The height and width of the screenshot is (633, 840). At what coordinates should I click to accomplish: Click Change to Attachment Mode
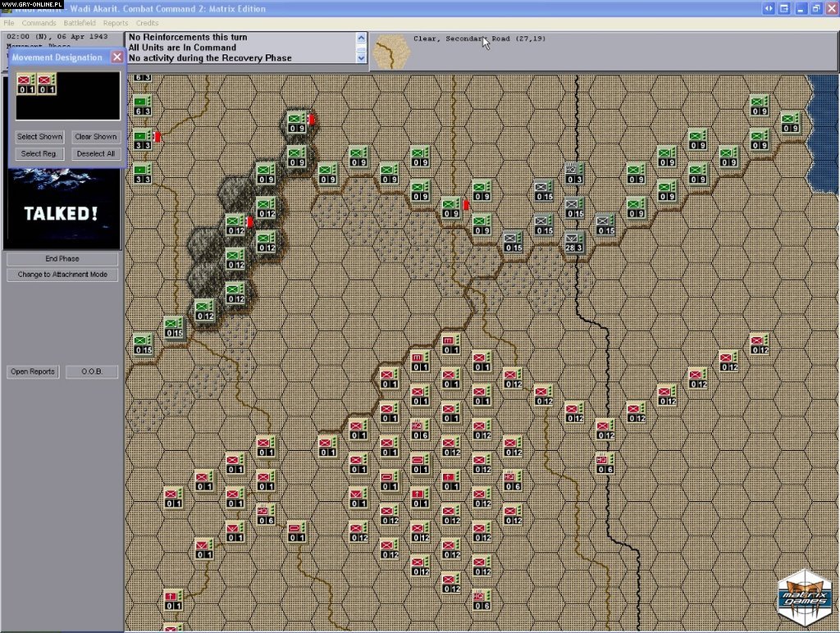click(x=62, y=275)
